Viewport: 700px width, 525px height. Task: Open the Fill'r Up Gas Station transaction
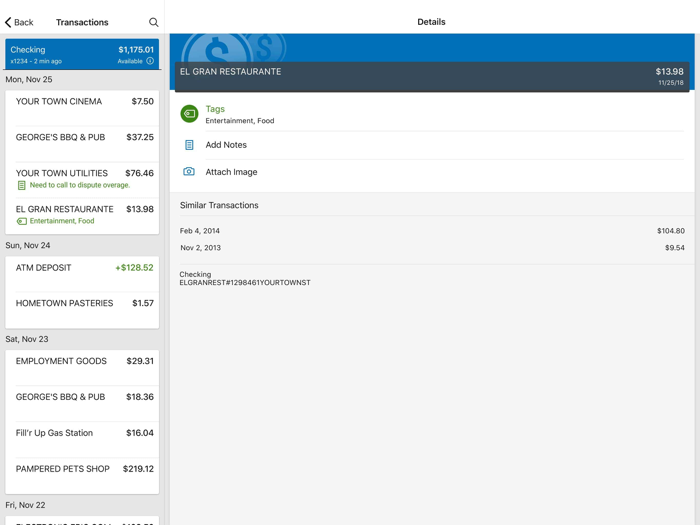(82, 438)
